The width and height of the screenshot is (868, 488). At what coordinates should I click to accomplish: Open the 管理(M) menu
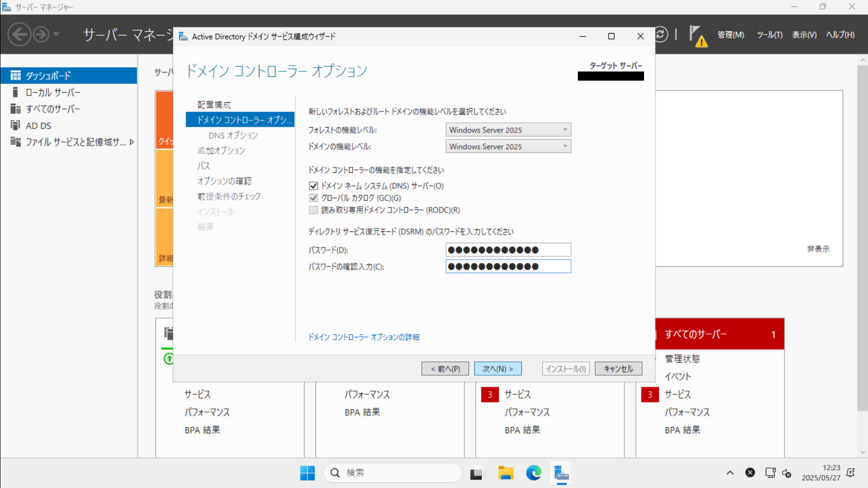(730, 35)
